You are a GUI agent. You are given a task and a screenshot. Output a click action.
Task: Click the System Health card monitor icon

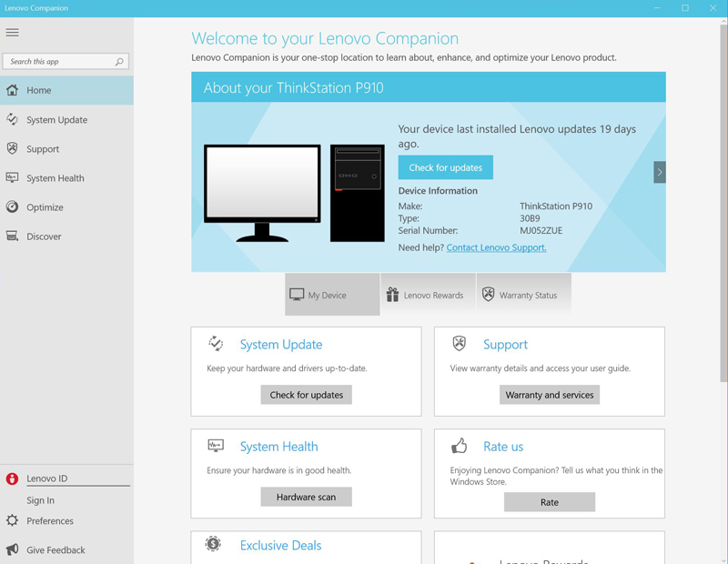pos(216,446)
